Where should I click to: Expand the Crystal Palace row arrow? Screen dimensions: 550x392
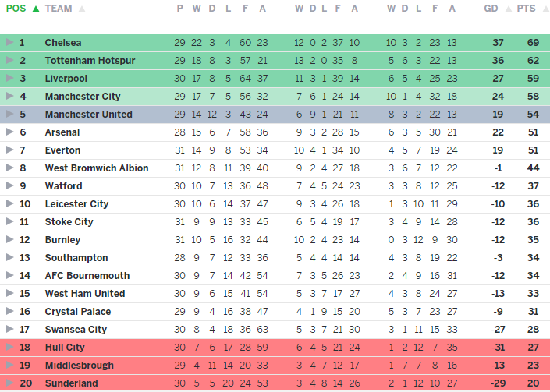click(x=9, y=312)
